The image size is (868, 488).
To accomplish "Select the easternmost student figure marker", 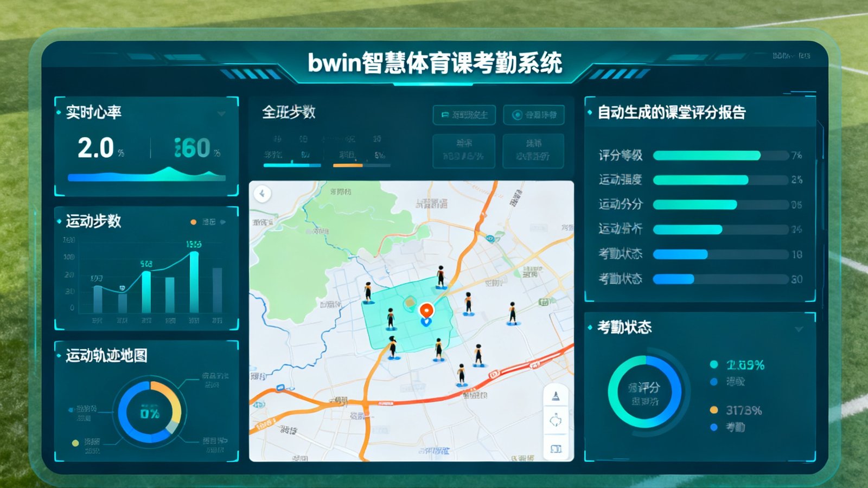I will pos(512,313).
